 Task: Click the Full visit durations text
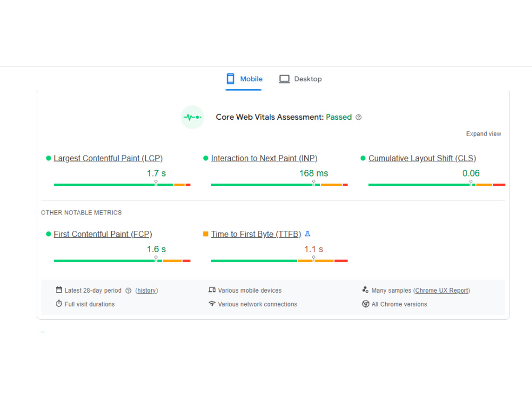[x=89, y=304]
